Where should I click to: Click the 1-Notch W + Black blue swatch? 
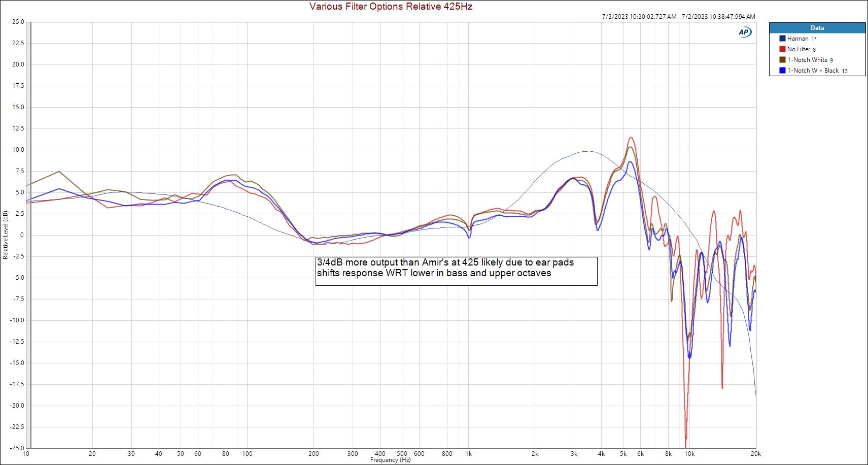pyautogui.click(x=782, y=71)
